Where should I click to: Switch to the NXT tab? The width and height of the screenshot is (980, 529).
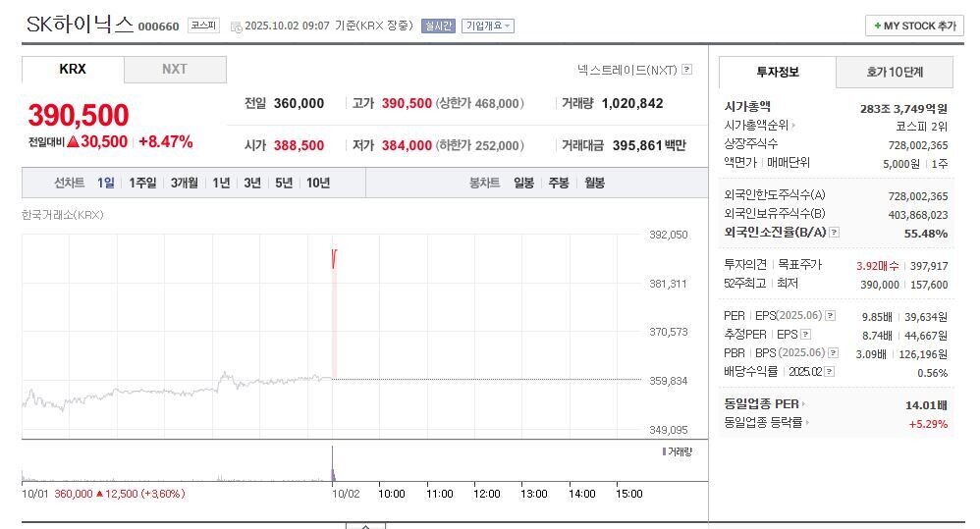click(x=175, y=70)
